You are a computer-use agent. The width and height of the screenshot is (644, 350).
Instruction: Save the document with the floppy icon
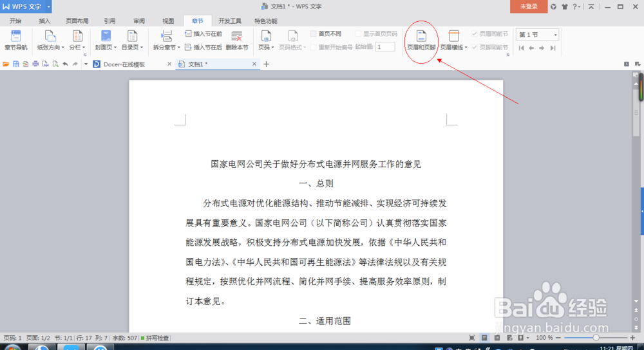point(15,64)
